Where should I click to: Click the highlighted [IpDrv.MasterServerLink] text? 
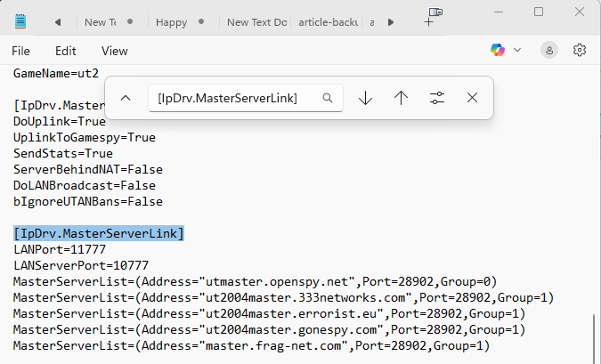(x=99, y=233)
